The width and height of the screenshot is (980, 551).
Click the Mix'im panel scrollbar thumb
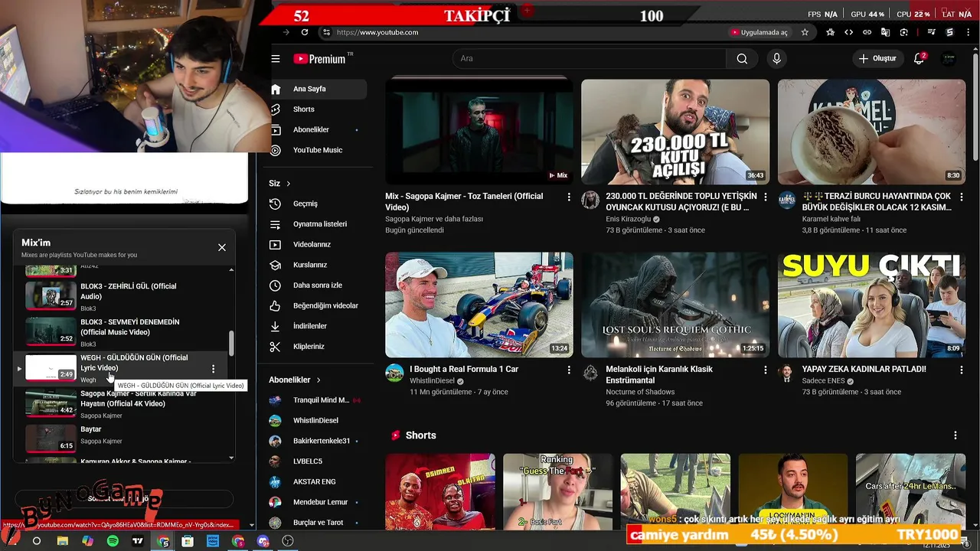click(x=231, y=343)
